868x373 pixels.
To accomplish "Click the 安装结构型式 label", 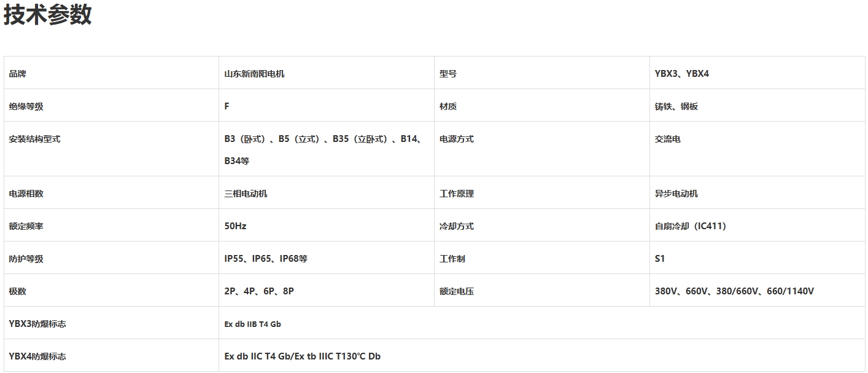I will (35, 139).
